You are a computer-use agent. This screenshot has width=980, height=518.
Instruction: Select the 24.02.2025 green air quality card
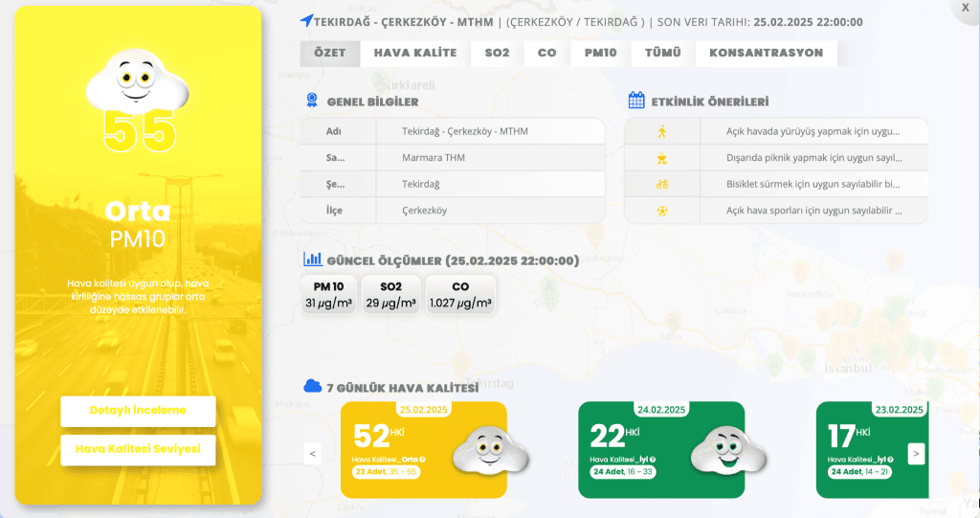point(661,450)
